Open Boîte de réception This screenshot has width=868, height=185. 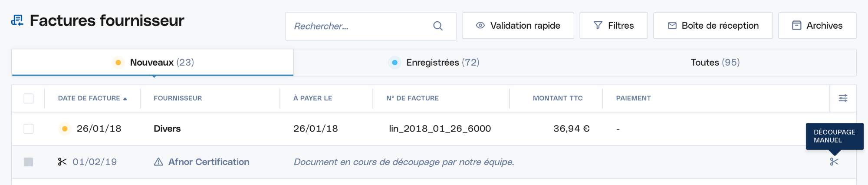coord(713,26)
